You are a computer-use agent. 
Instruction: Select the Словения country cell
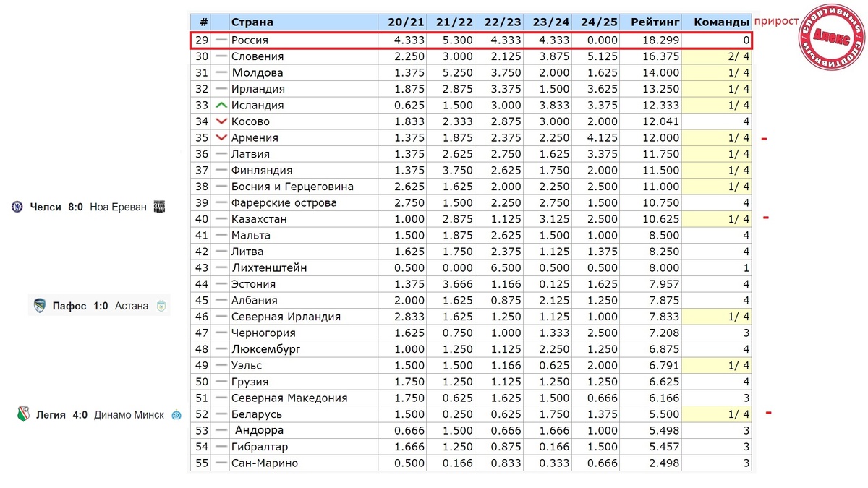304,56
